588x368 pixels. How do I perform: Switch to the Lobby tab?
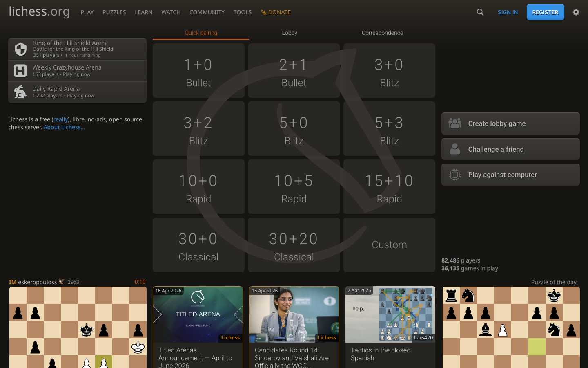(290, 33)
